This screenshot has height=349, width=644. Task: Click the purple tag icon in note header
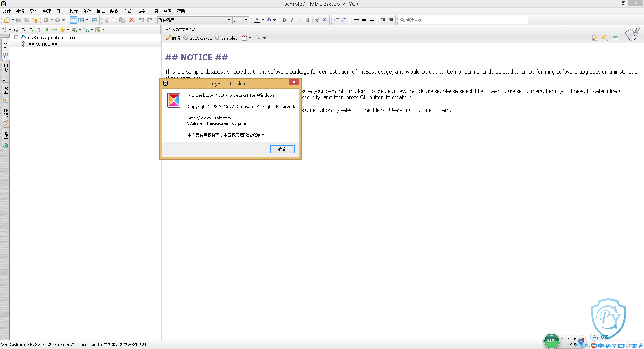258,38
